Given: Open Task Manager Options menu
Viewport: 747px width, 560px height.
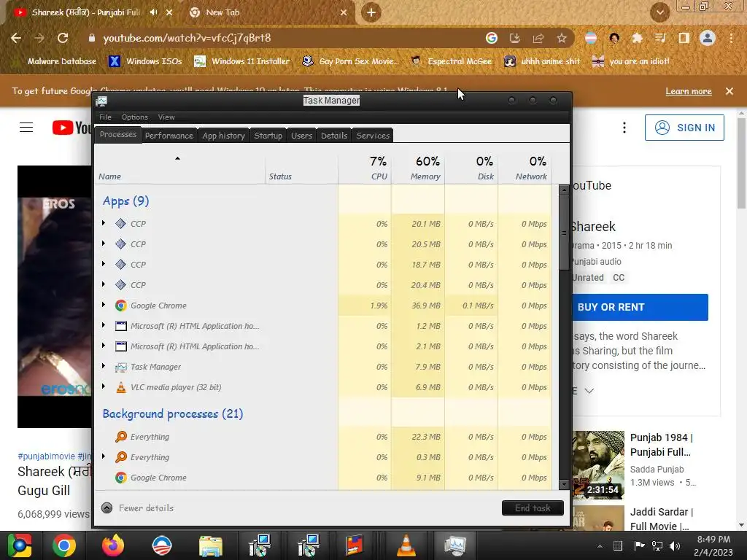Looking at the screenshot, I should (x=135, y=117).
